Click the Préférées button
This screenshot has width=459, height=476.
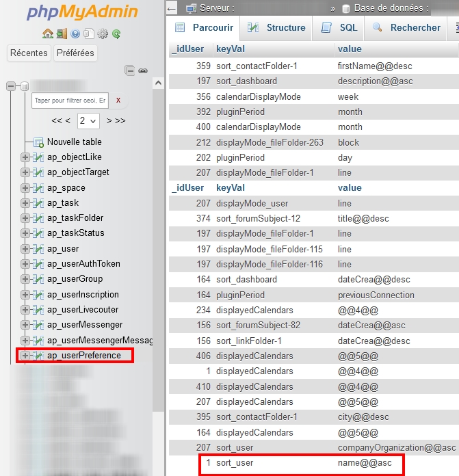(76, 53)
